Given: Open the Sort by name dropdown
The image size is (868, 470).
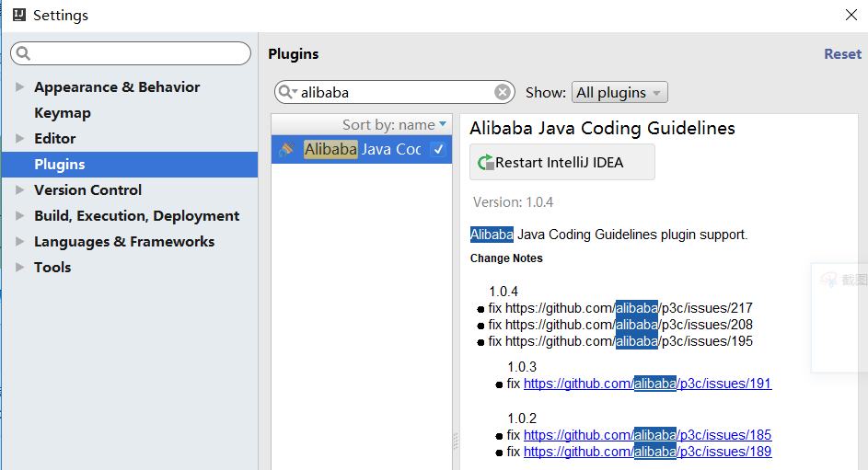Looking at the screenshot, I should pyautogui.click(x=394, y=124).
